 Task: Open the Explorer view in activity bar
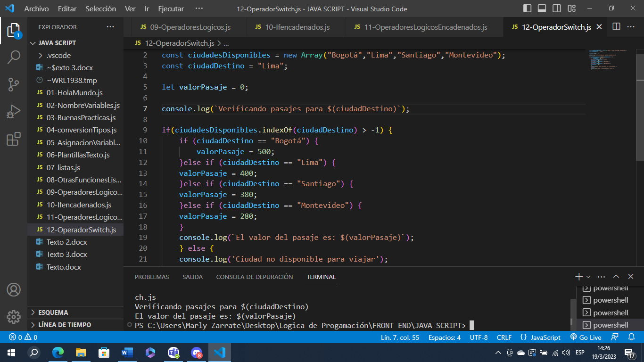tap(14, 31)
